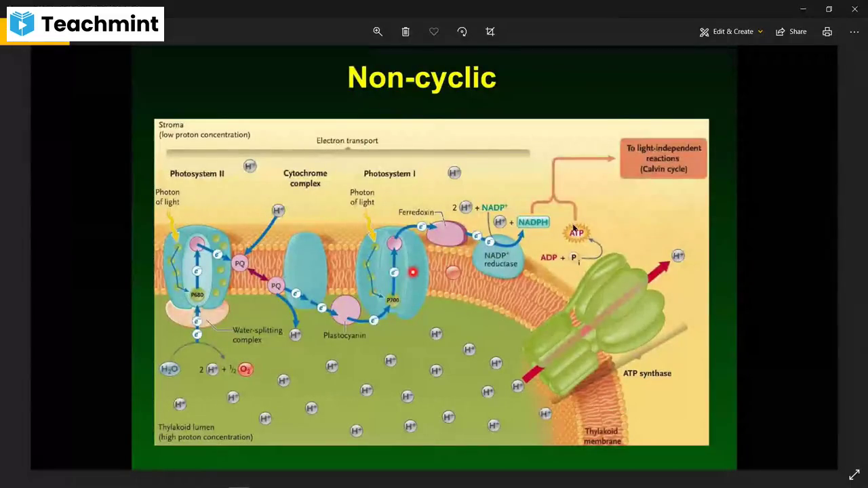Open the crop tool from the toolbar
Viewport: 868px width, 488px height.
point(490,31)
